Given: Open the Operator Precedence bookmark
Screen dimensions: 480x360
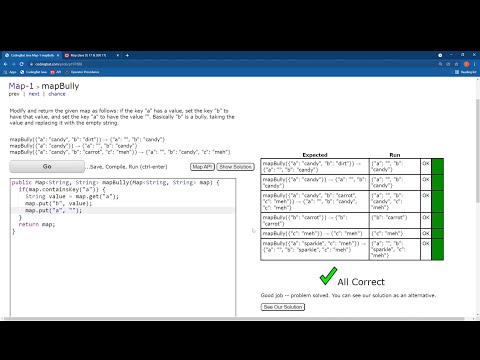Looking at the screenshot, I should pyautogui.click(x=82, y=72).
